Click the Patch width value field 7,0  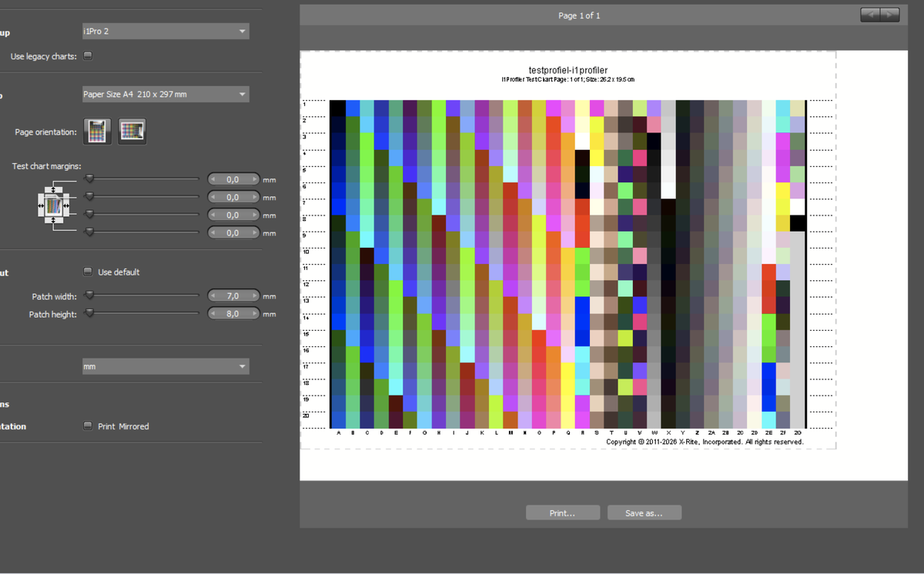click(233, 296)
